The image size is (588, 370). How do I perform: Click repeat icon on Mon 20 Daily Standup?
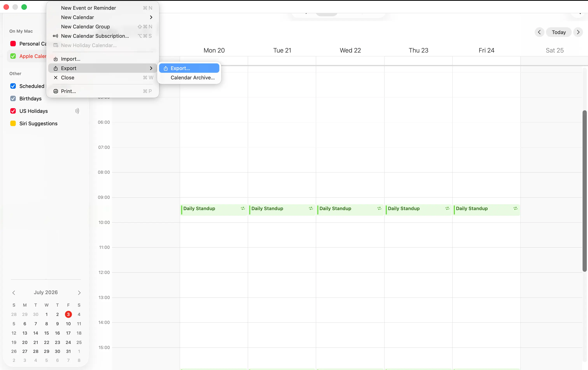(243, 208)
